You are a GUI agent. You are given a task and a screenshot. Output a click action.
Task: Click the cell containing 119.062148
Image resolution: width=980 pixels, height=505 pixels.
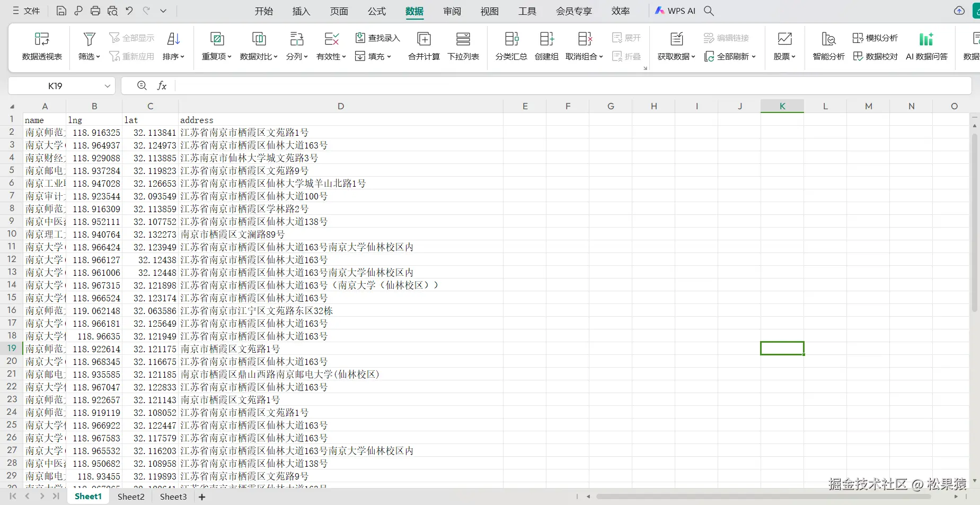coord(94,311)
